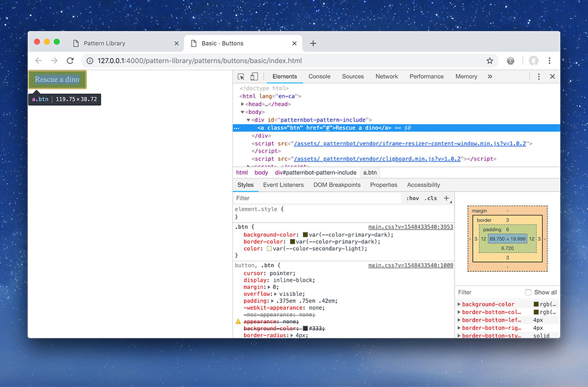This screenshot has height=387, width=588.
Task: Bookmark this page with the star icon
Action: (490, 60)
